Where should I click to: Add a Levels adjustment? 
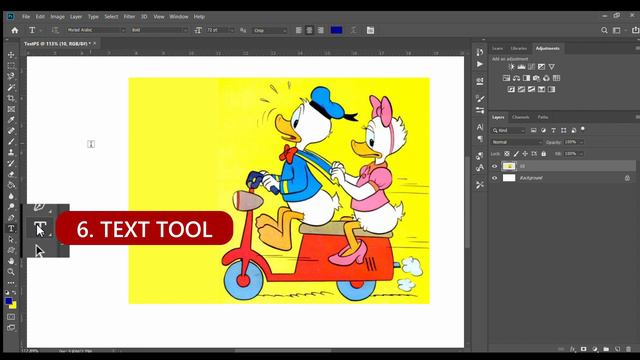[x=521, y=67]
